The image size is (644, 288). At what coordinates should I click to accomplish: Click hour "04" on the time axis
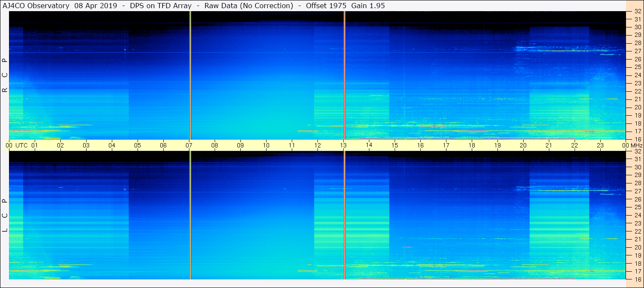click(112, 145)
